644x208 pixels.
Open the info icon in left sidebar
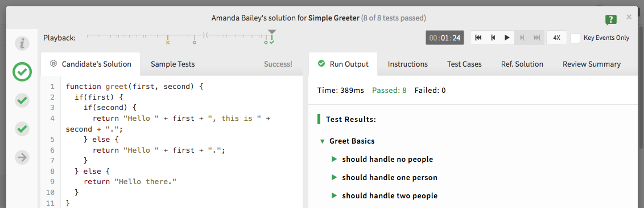point(22,43)
